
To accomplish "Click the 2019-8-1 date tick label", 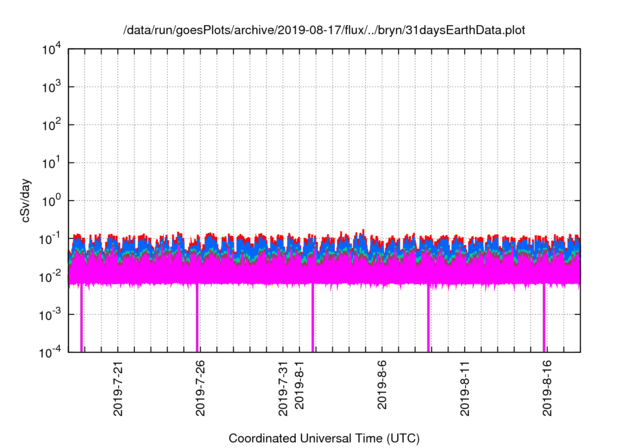I will pyautogui.click(x=299, y=392).
